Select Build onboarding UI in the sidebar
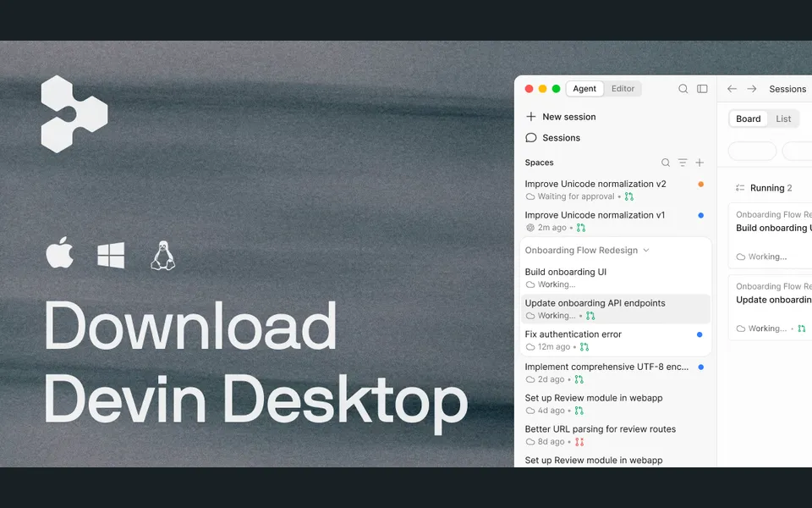Viewport: 812px width, 508px height. click(x=615, y=278)
